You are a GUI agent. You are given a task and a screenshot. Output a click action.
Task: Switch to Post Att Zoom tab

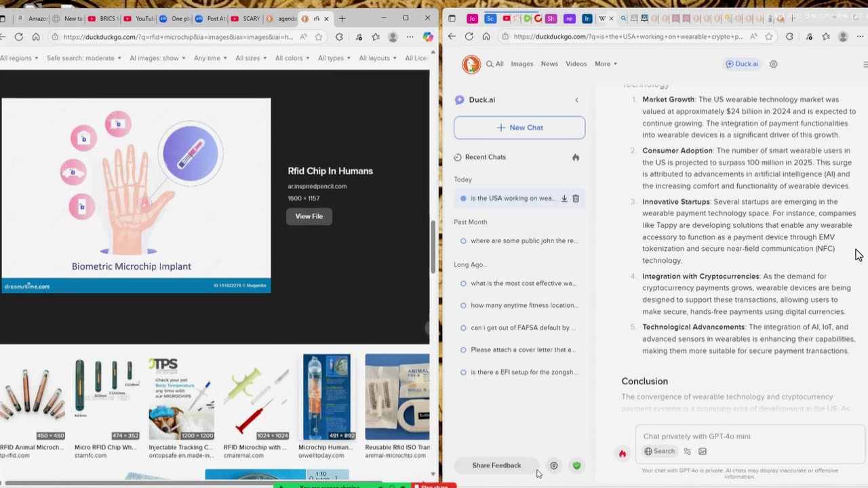pyautogui.click(x=210, y=18)
